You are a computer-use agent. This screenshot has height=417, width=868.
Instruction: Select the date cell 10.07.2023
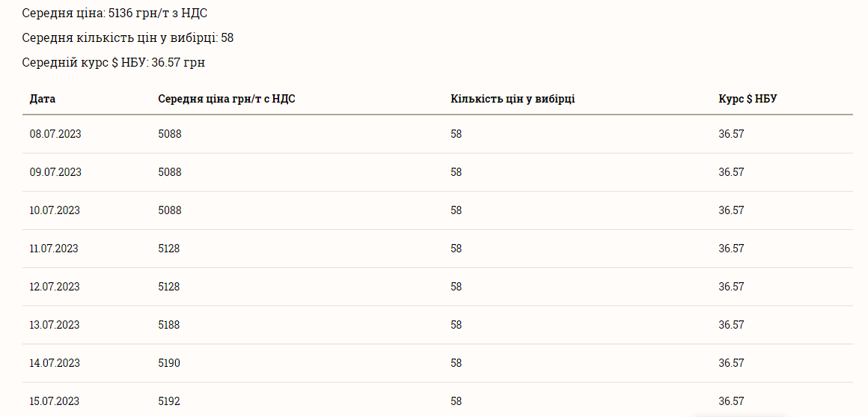point(55,210)
